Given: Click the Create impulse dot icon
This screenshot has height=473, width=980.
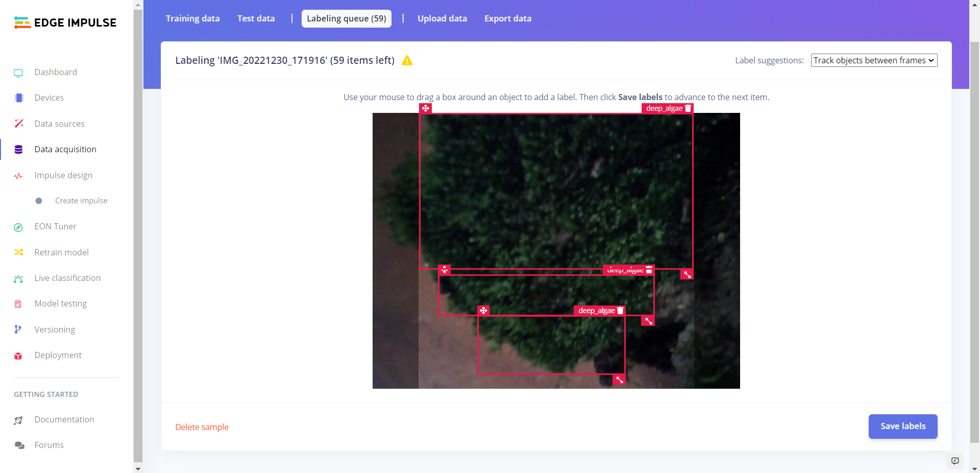Looking at the screenshot, I should [x=39, y=201].
